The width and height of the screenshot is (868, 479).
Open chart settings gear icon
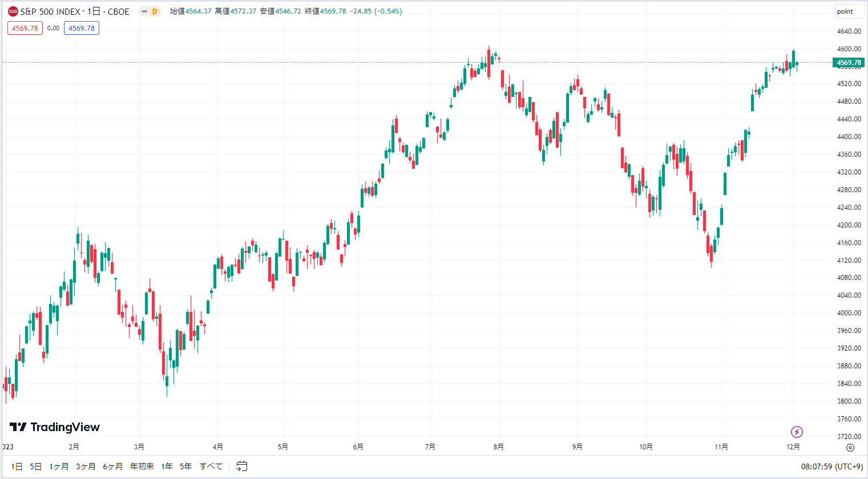click(x=850, y=448)
